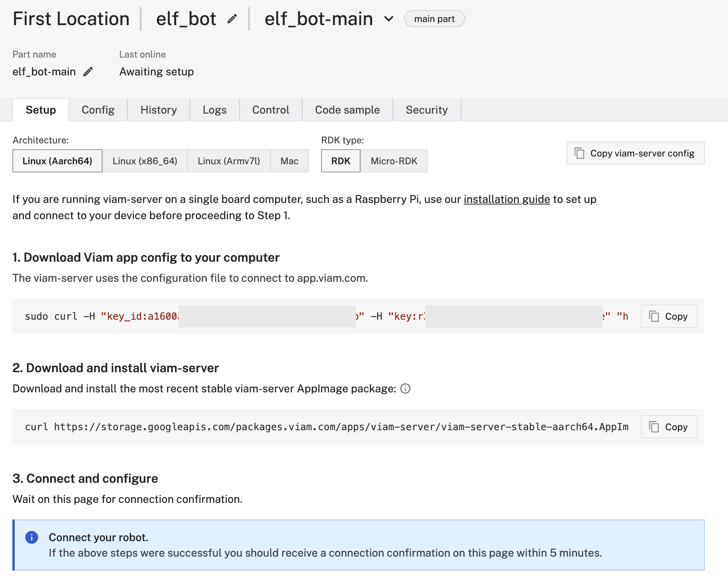Image resolution: width=728 pixels, height=586 pixels.
Task: Click the First Location breadcrumb
Action: pyautogui.click(x=71, y=19)
